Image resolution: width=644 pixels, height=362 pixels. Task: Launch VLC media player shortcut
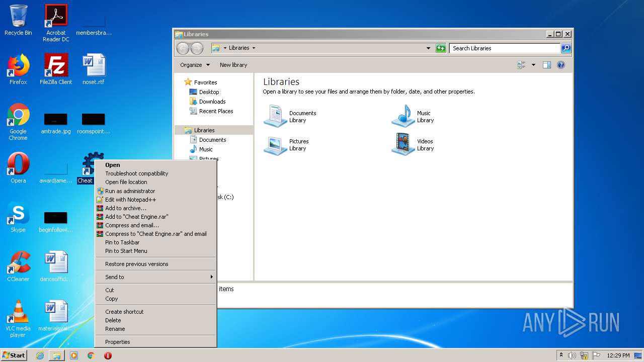pos(18,319)
